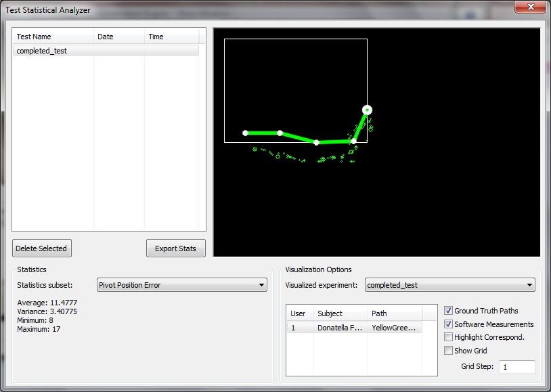
Task: Enable the Highlight Correspond. checkbox
Action: pyautogui.click(x=449, y=337)
